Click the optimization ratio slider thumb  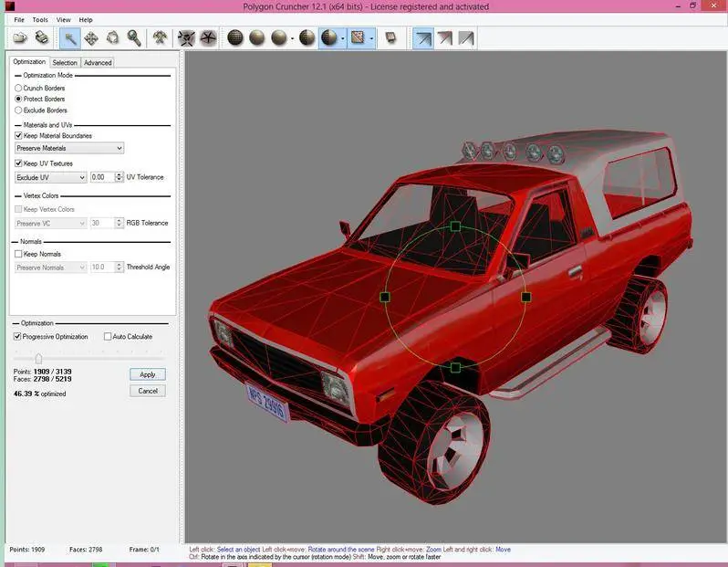pos(38,358)
